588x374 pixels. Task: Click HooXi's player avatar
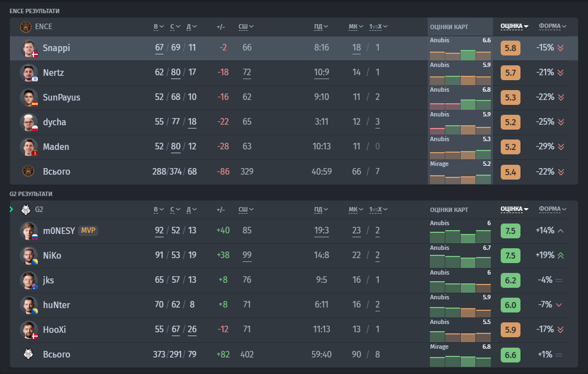click(29, 330)
